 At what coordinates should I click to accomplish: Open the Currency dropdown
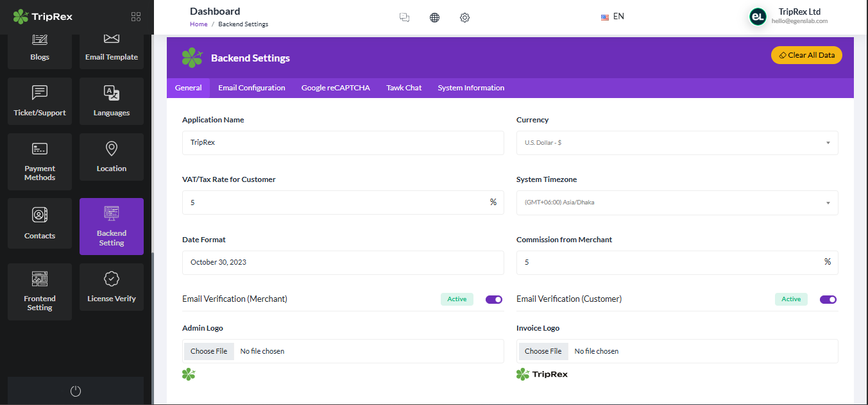677,142
